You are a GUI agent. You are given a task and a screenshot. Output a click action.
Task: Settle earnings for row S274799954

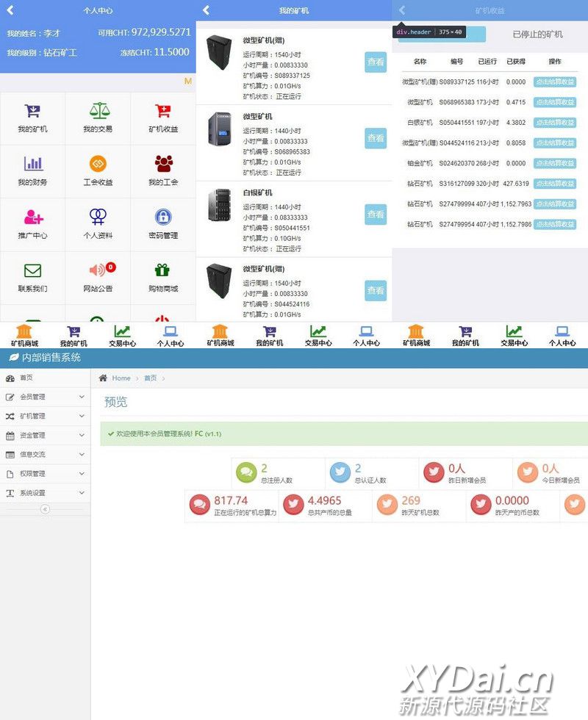[x=555, y=224]
